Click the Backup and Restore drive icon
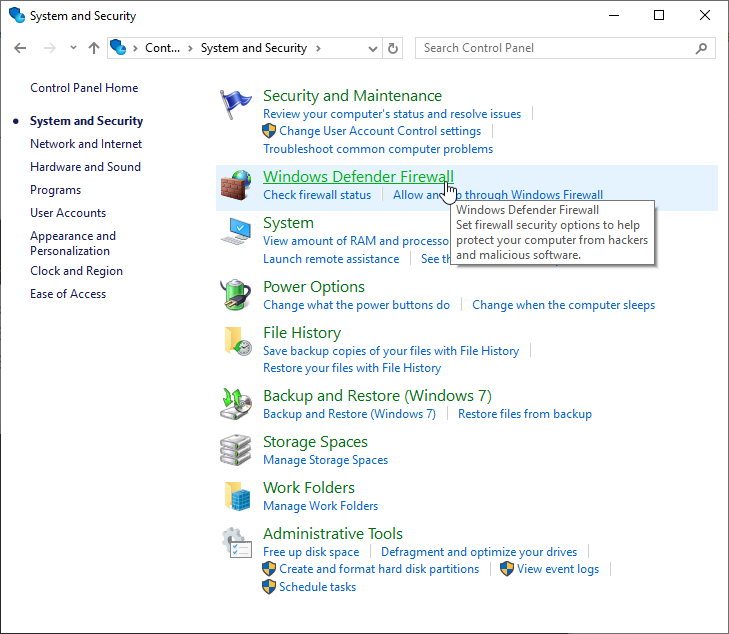 236,403
